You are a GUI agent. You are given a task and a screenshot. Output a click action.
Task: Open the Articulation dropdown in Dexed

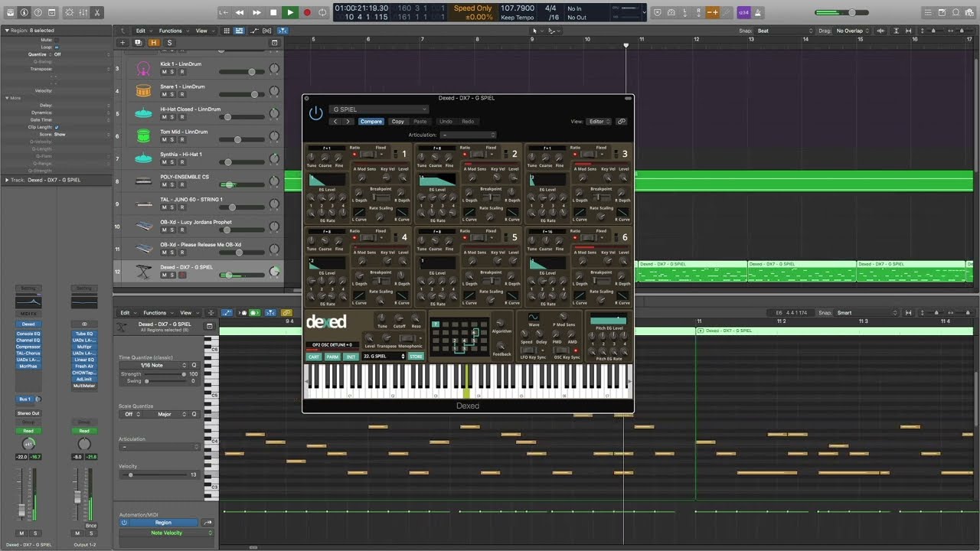469,135
